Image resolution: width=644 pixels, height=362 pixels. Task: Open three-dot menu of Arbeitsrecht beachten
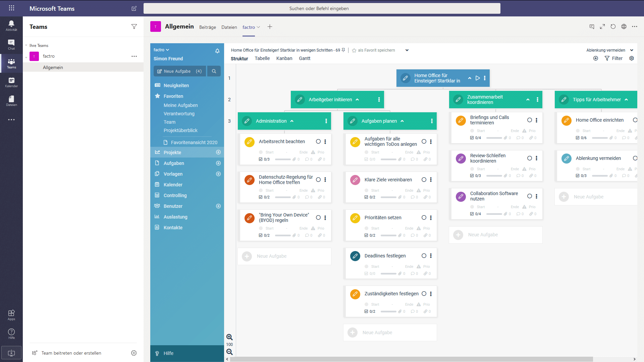325,142
